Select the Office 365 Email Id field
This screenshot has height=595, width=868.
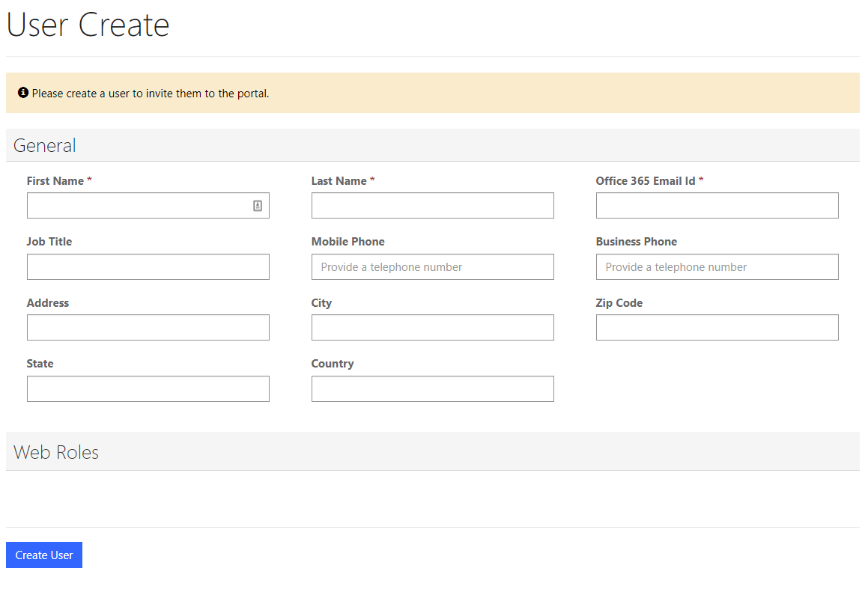click(x=717, y=205)
